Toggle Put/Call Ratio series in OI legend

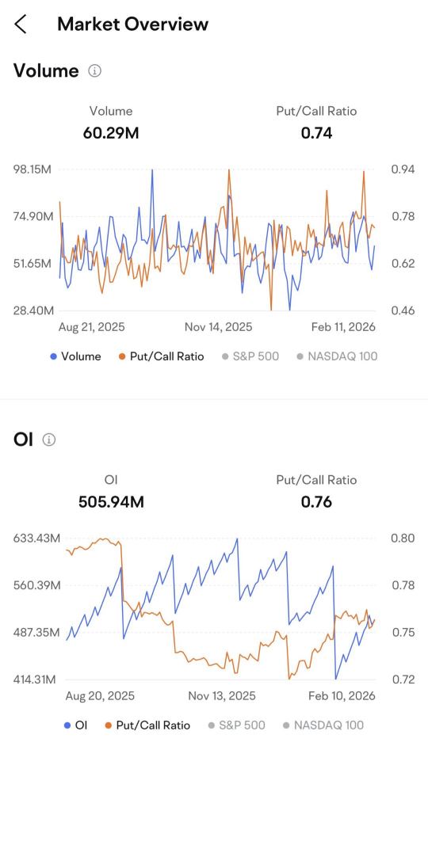coord(147,725)
